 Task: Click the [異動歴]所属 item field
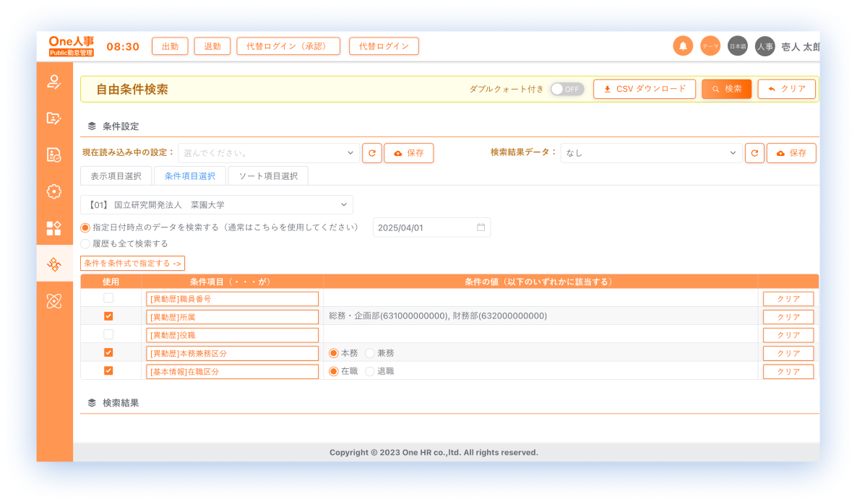232,317
